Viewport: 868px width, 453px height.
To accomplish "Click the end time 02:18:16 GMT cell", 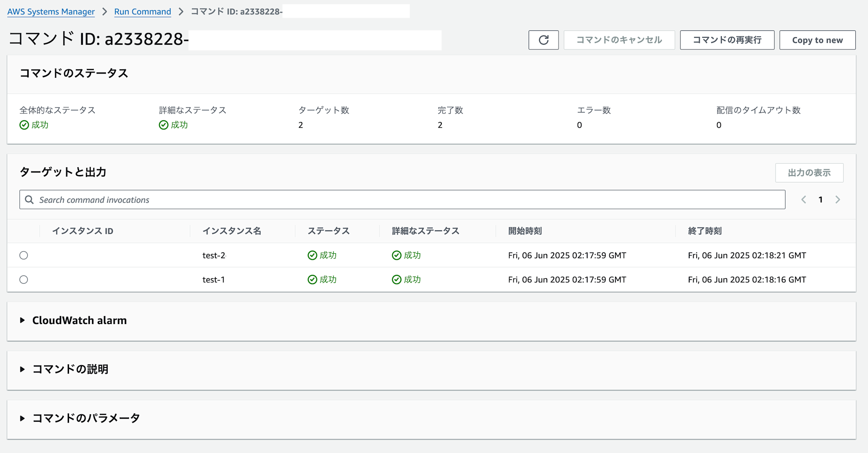I will 746,280.
